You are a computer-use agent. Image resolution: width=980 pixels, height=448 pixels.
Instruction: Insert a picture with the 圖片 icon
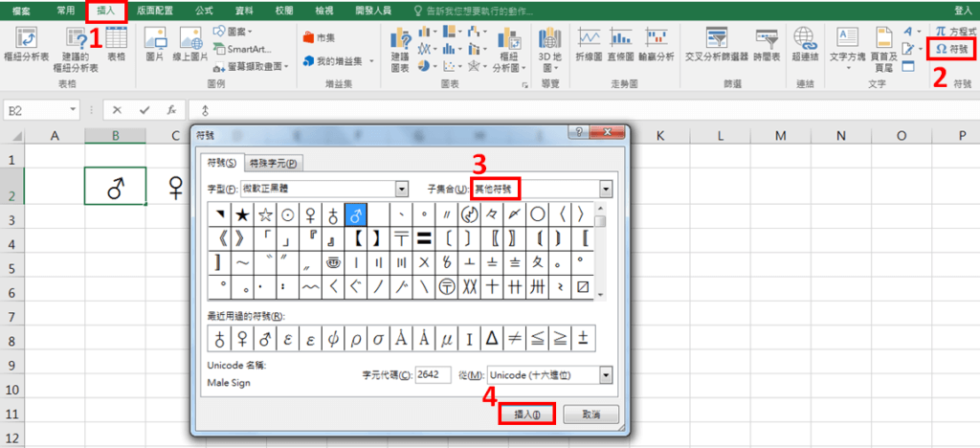pos(155,43)
